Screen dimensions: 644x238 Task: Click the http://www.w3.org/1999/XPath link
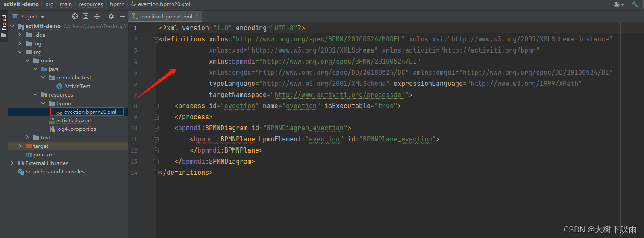pyautogui.click(x=524, y=84)
